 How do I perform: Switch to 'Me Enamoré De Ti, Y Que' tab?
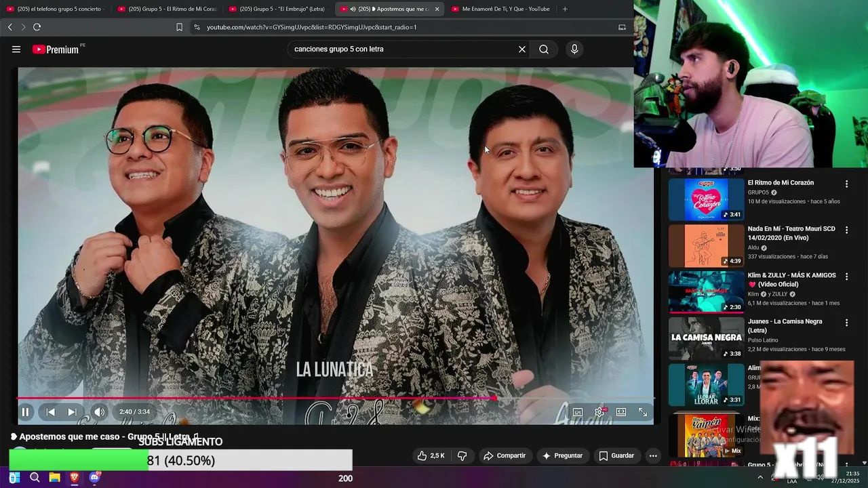(x=500, y=9)
